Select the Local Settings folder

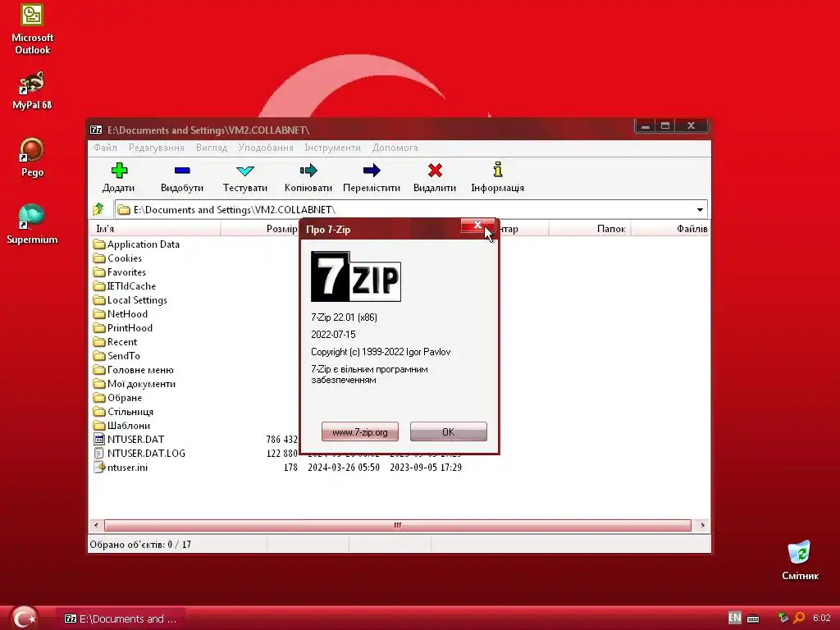click(130, 300)
